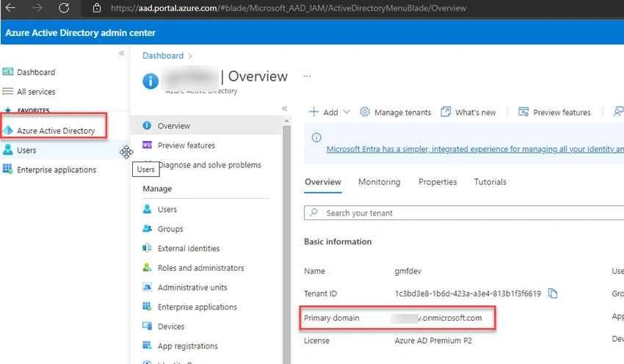Click the External Identities icon

click(x=147, y=248)
